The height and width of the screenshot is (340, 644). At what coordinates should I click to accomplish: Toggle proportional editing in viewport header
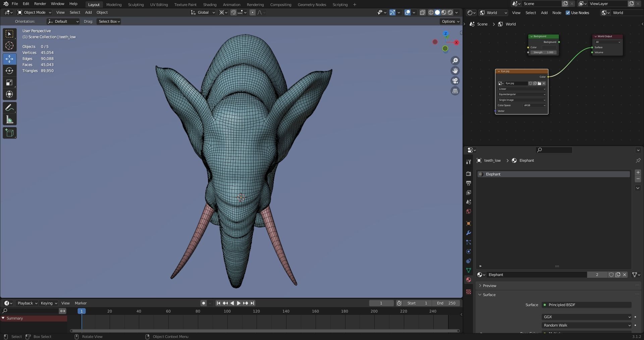point(253,12)
